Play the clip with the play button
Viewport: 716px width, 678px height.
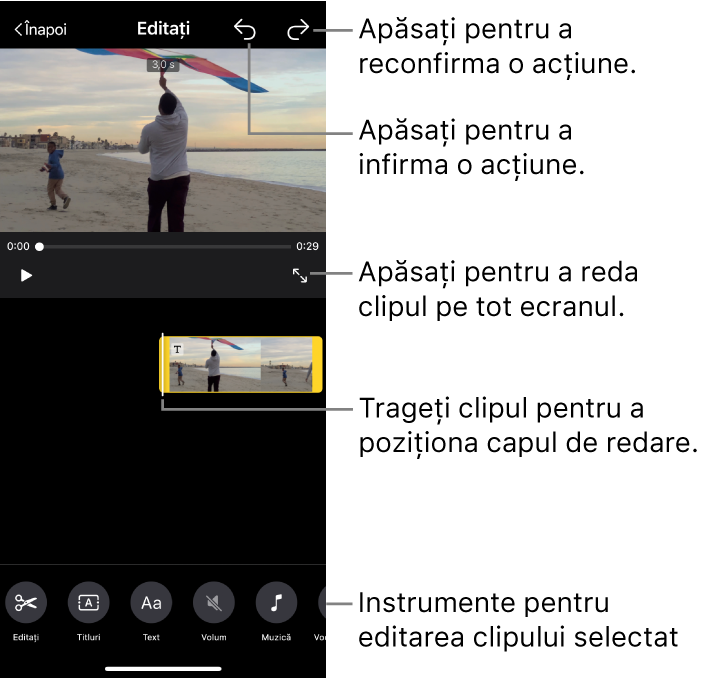pyautogui.click(x=26, y=276)
